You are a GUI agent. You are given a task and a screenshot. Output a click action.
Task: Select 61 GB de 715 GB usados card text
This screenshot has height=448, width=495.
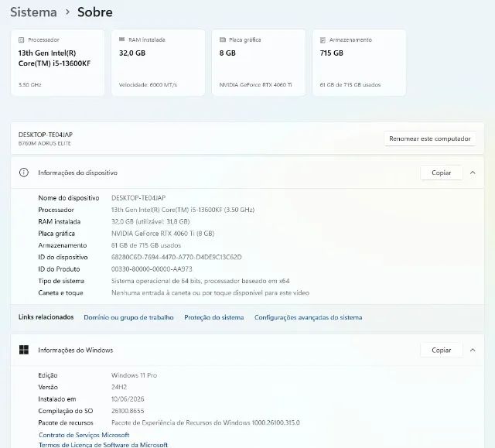[x=350, y=84]
